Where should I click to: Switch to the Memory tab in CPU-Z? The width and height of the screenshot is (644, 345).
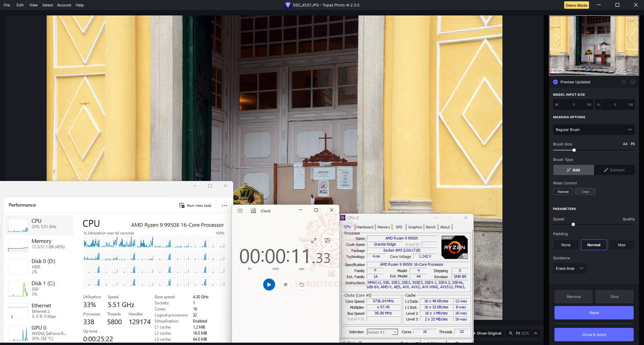coord(384,227)
